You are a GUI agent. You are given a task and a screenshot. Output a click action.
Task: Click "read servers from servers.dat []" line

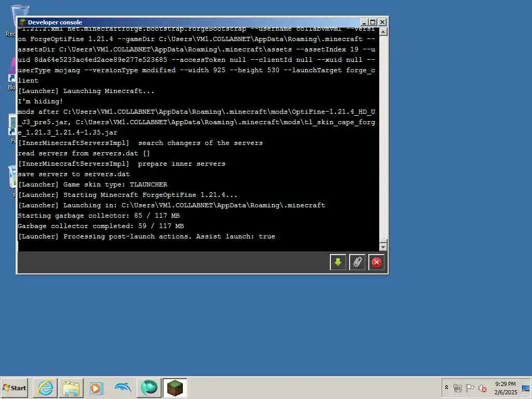[84, 153]
